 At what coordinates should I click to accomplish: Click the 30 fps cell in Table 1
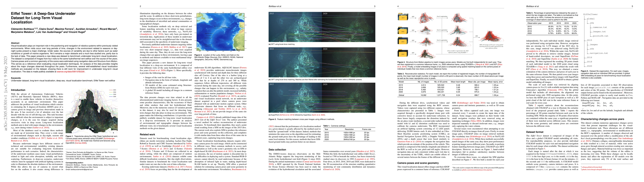[x=367, y=140]
